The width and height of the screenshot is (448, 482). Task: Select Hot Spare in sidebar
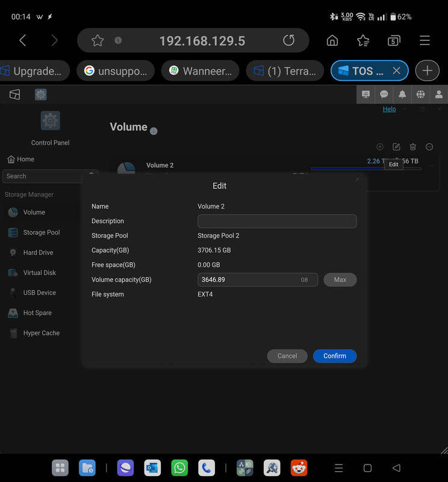point(30,313)
